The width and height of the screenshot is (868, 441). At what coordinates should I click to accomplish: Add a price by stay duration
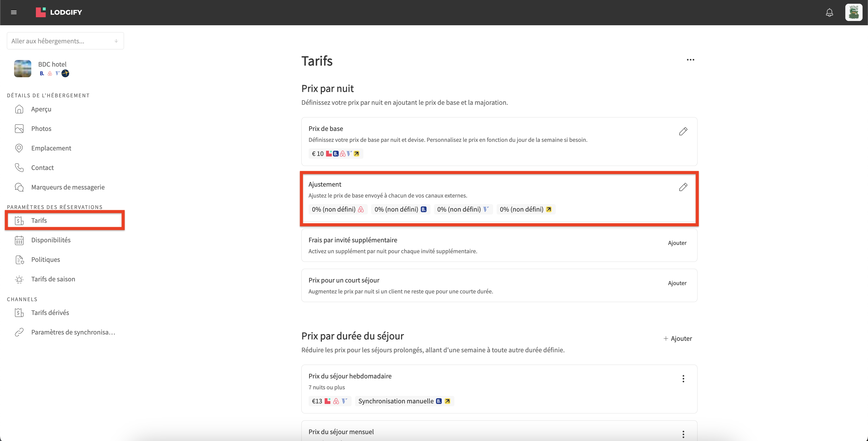(678, 339)
